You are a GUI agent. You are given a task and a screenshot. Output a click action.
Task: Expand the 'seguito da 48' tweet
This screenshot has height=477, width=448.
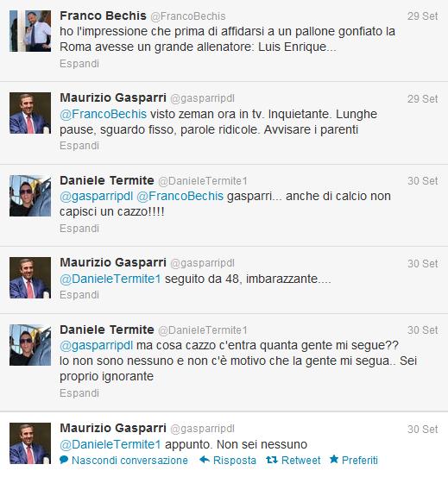(x=79, y=295)
